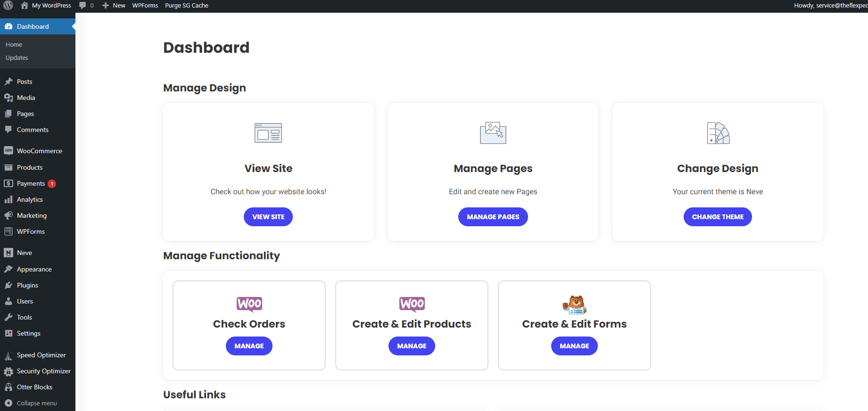This screenshot has height=411, width=868.
Task: Click the WordPress logo icon in admin bar
Action: [8, 6]
